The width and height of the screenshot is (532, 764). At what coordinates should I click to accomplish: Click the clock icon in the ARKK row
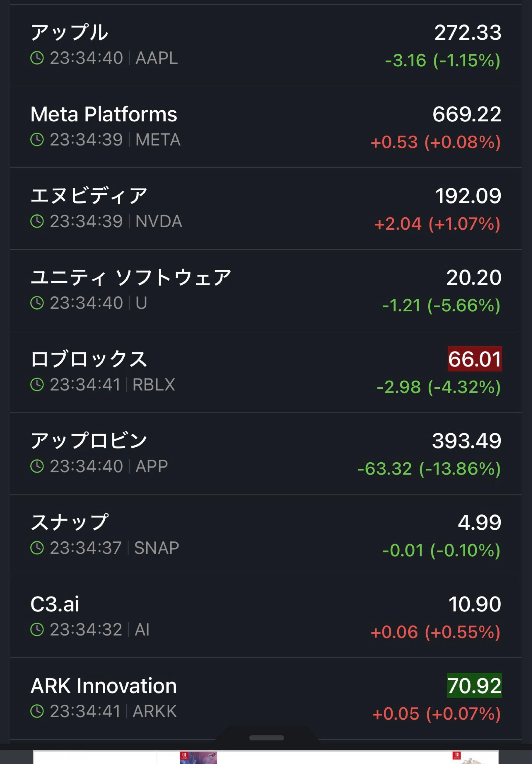37,711
